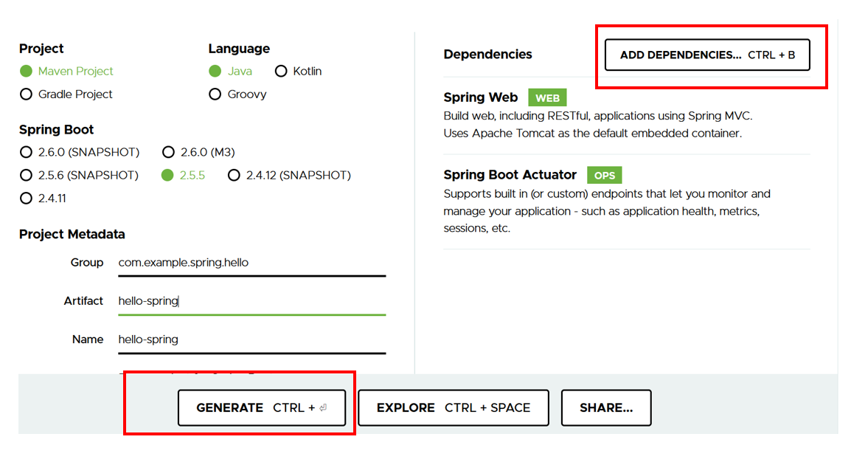Open the Add Dependencies dialog
The image size is (868, 462).
point(707,55)
